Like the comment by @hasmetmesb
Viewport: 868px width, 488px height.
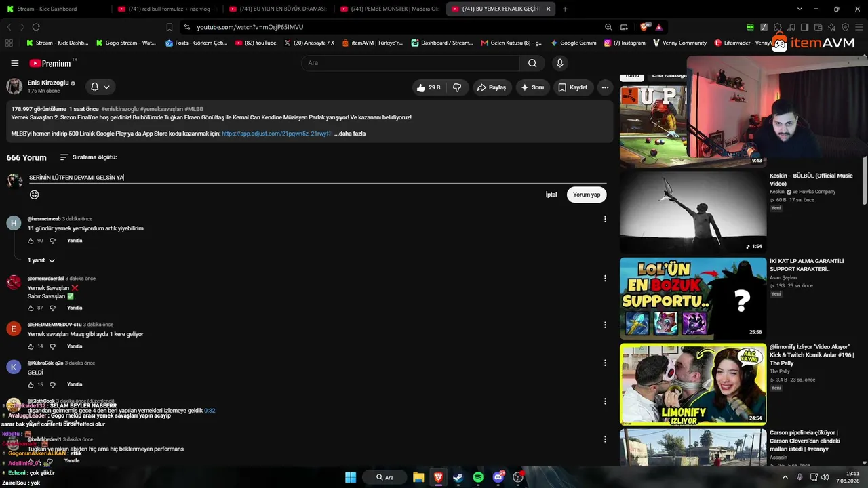point(31,241)
